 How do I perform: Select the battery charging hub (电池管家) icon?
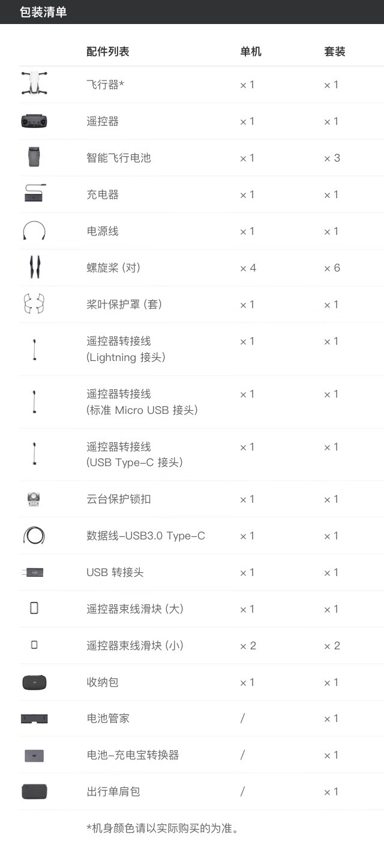34,718
